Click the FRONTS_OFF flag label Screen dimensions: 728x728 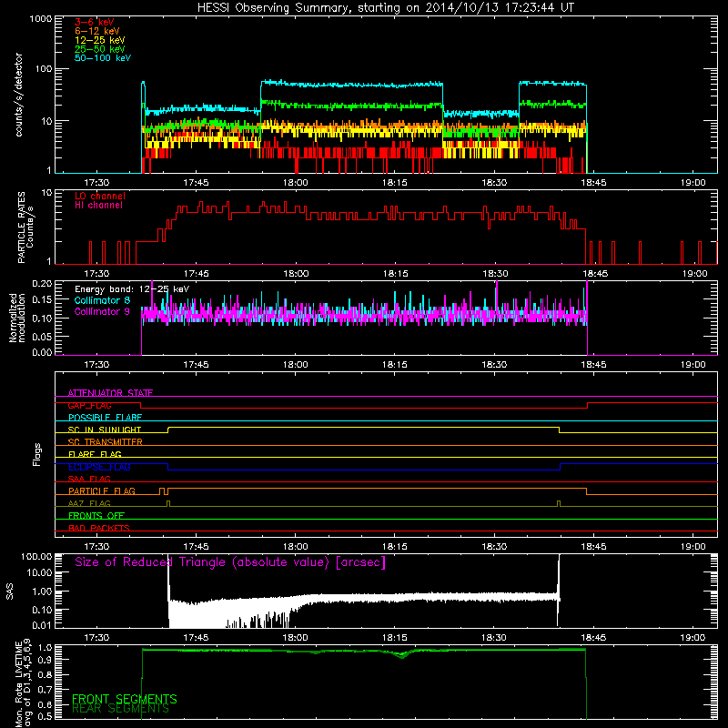tap(96, 516)
